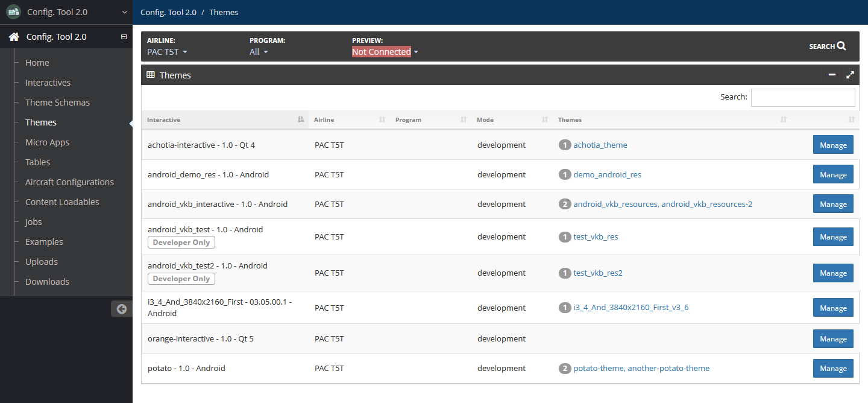Open the Program All dropdown

[259, 52]
